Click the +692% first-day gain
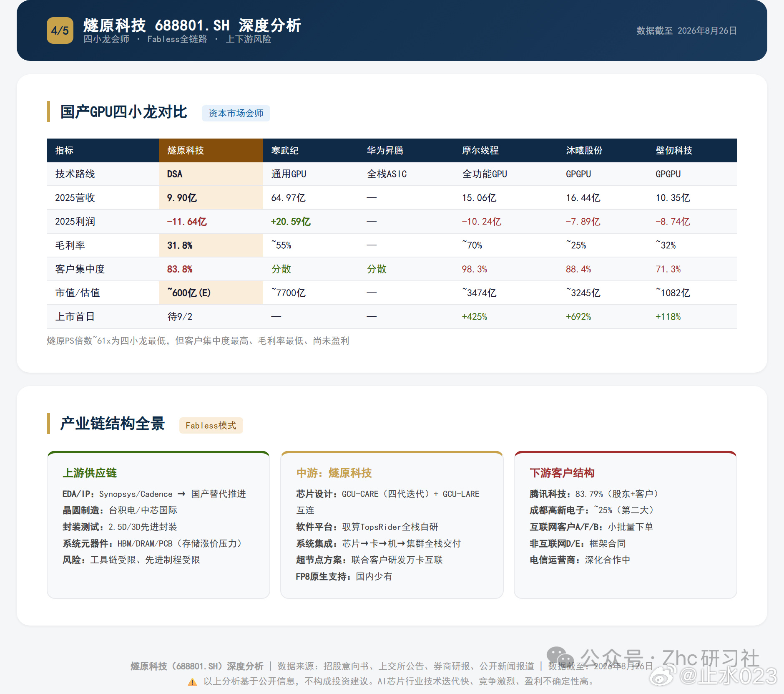 click(x=578, y=317)
